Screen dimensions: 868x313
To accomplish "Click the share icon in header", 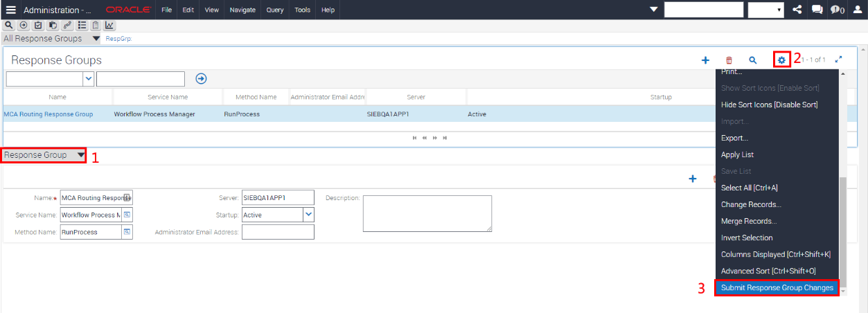I will pyautogui.click(x=797, y=10).
